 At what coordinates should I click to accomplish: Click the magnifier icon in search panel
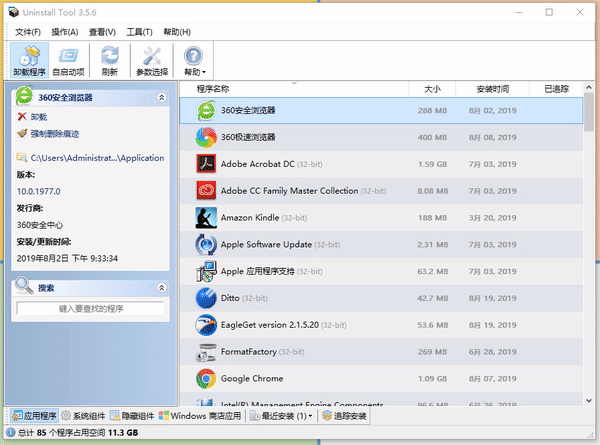tap(24, 285)
